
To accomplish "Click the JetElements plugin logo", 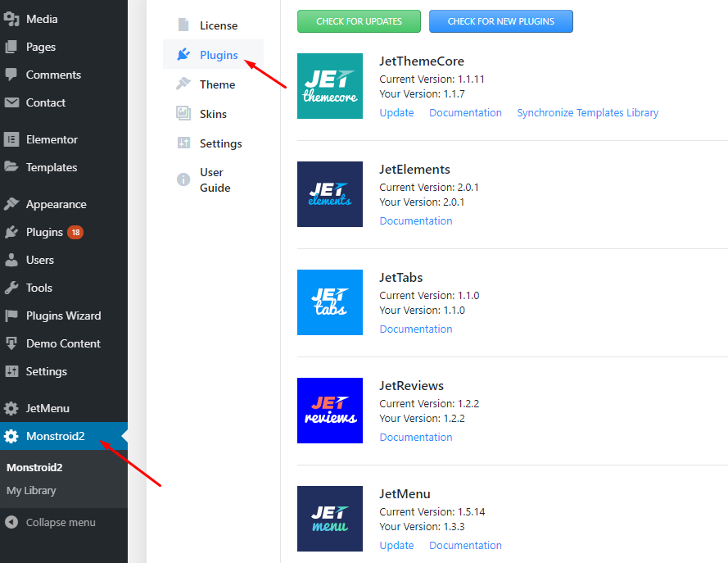I will [329, 194].
